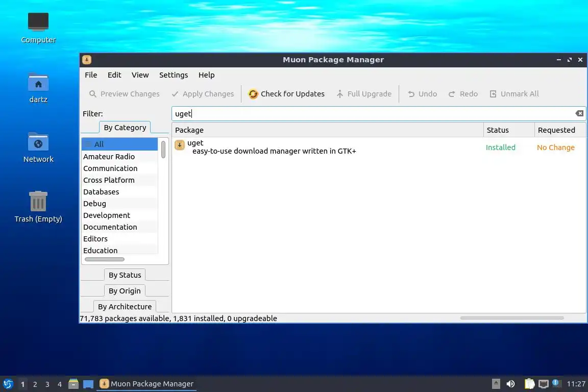Launch file manager from the taskbar
The image size is (588, 392).
click(73, 384)
